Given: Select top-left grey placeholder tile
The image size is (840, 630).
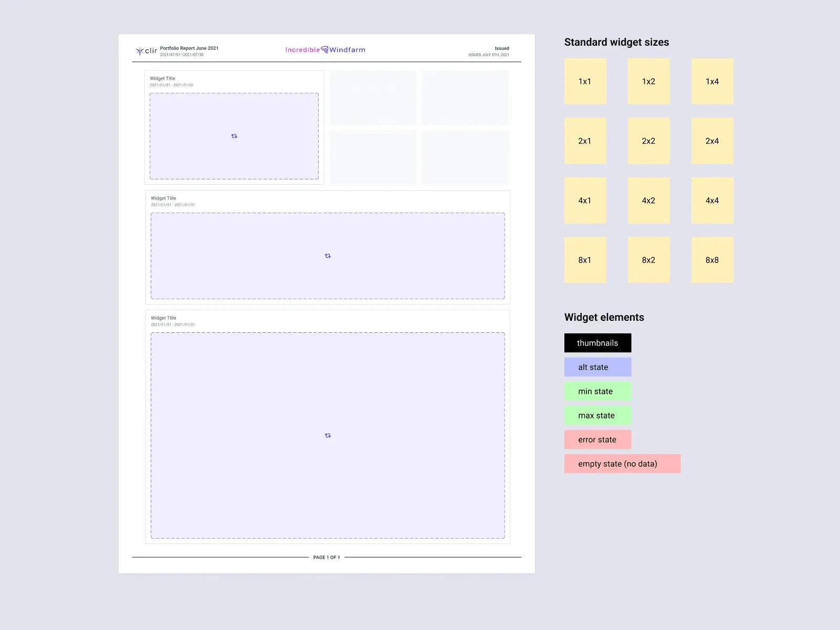Looking at the screenshot, I should [373, 98].
